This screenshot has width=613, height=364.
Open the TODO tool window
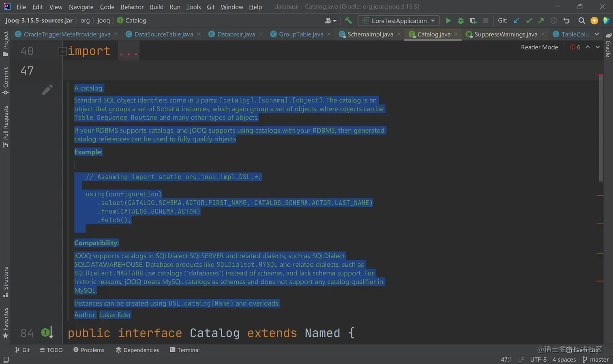click(51, 350)
